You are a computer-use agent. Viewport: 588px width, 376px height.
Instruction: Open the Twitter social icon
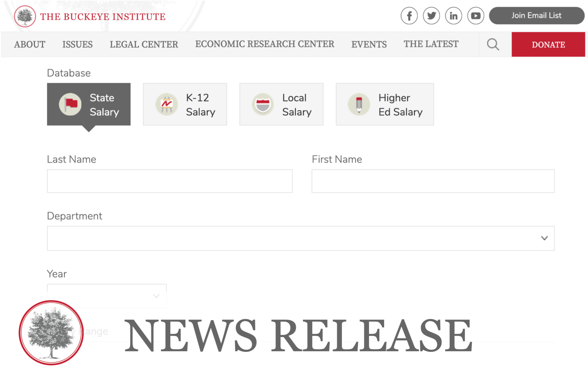[x=431, y=16]
